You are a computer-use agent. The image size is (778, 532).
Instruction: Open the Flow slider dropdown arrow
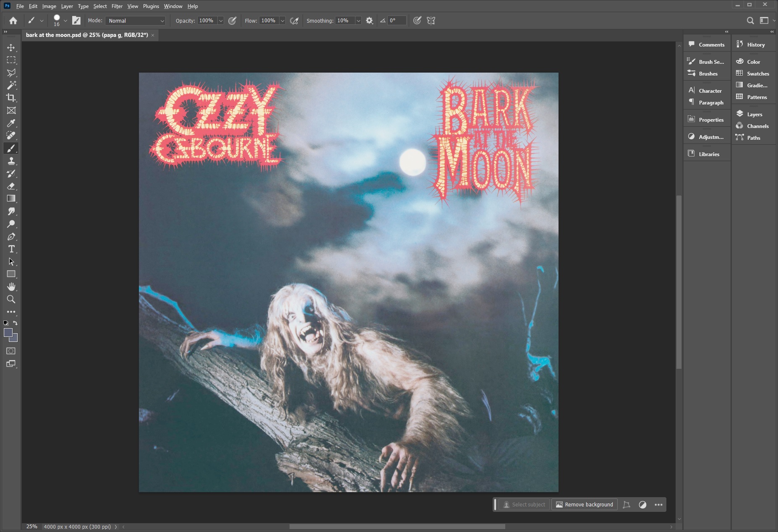coord(283,21)
